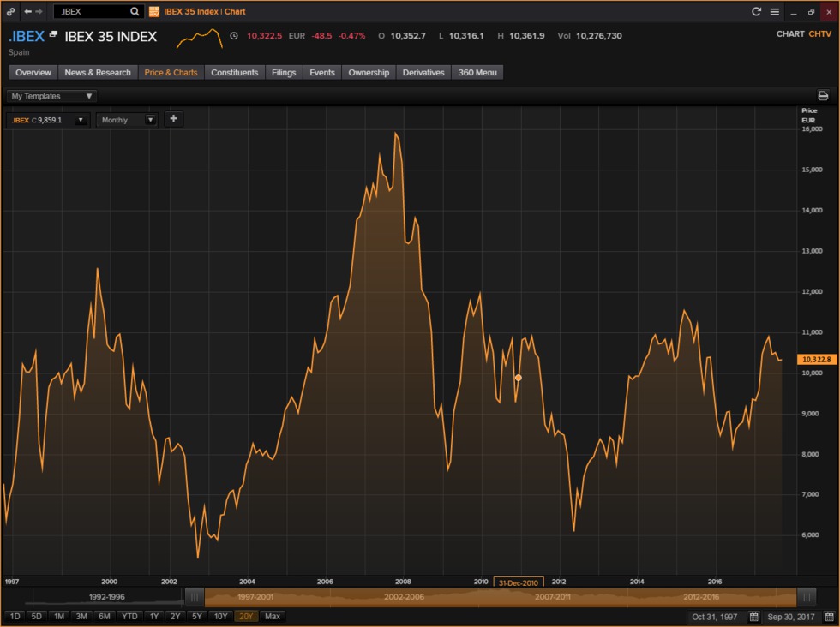Viewport: 840px width, 627px height.
Task: Grab the right range slider handle
Action: pos(807,596)
